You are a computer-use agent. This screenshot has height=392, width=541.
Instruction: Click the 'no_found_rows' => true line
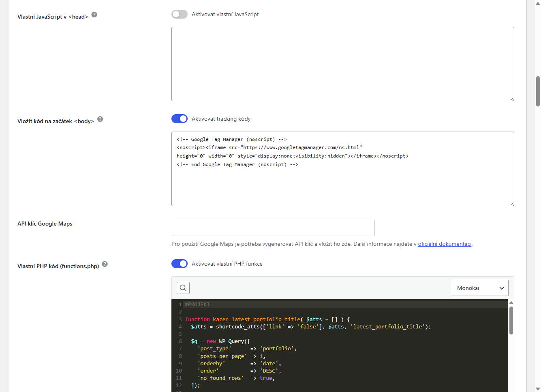coord(236,378)
